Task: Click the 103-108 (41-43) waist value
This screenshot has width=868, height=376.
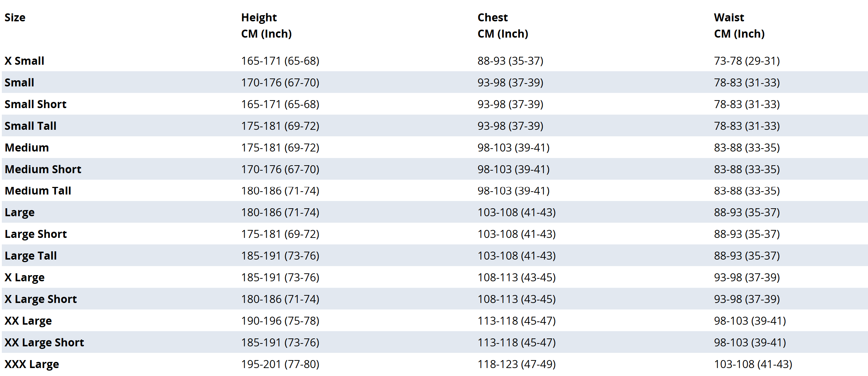Action: [x=753, y=364]
